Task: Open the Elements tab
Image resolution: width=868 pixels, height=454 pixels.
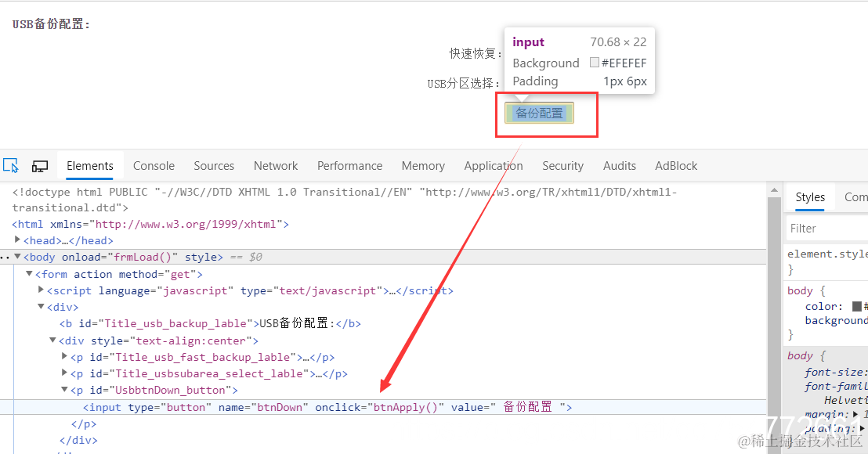Action: point(89,166)
